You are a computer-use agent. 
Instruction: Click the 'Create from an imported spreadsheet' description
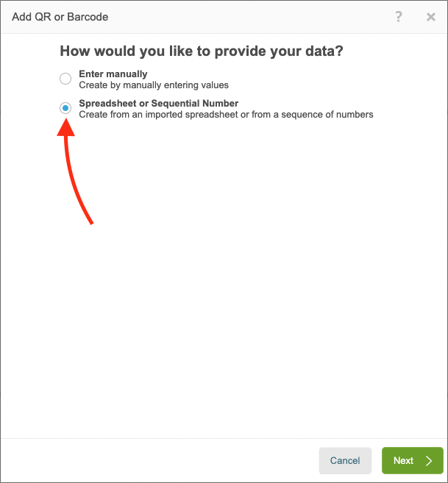[x=226, y=115]
